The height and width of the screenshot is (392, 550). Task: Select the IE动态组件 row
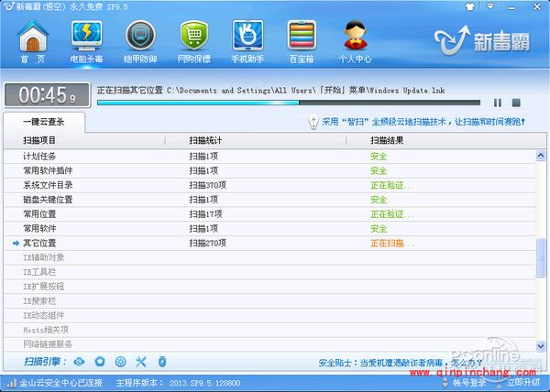click(269, 316)
